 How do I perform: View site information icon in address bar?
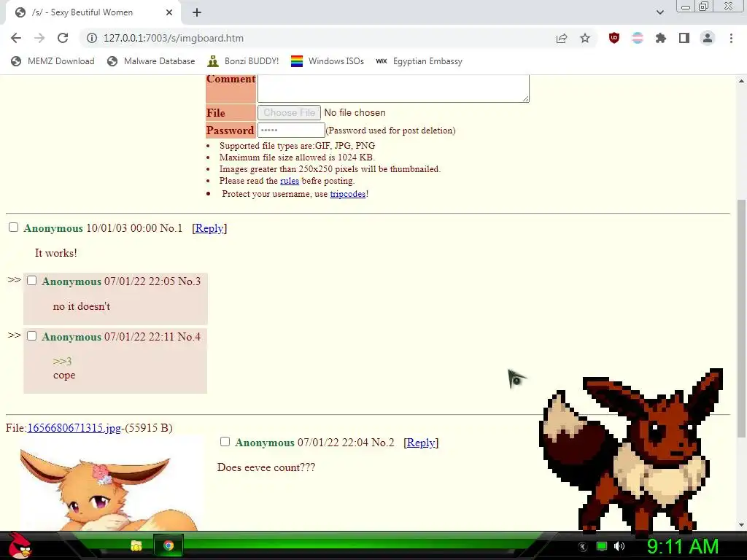(x=91, y=38)
